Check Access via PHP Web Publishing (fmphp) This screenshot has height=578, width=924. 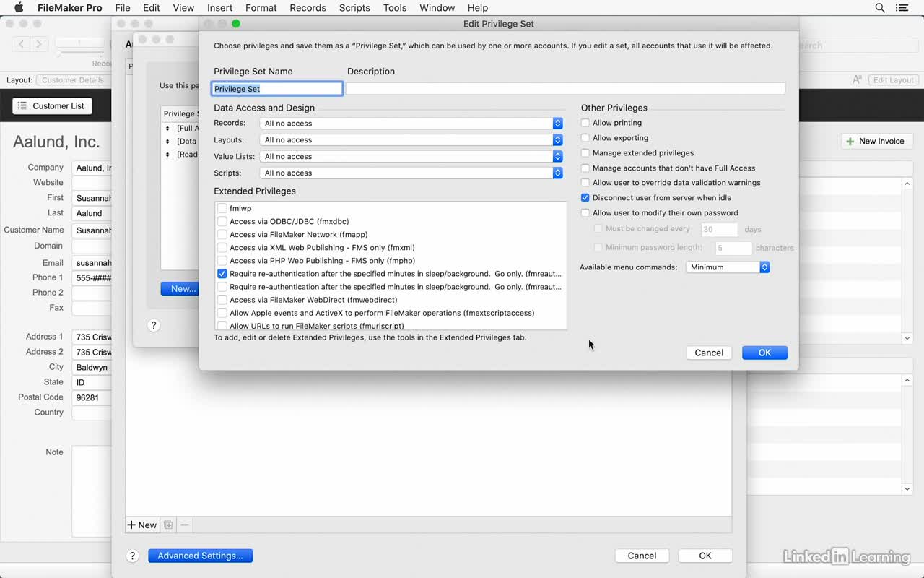222,261
